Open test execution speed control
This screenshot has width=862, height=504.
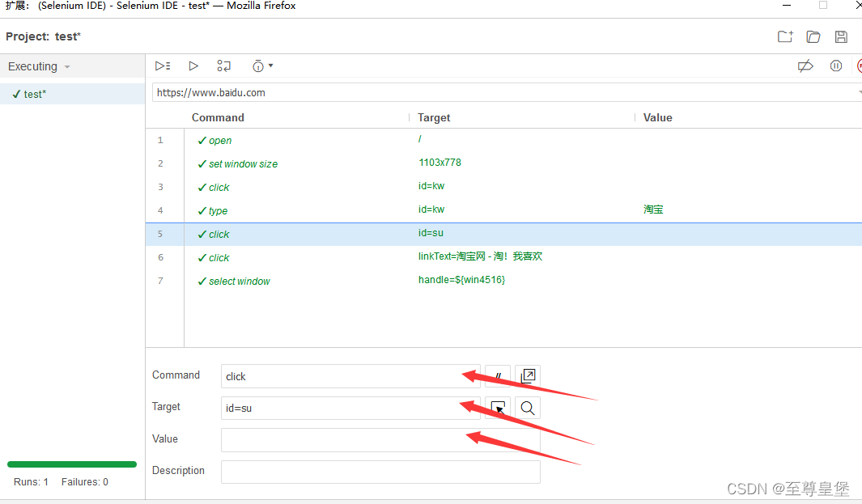click(262, 66)
